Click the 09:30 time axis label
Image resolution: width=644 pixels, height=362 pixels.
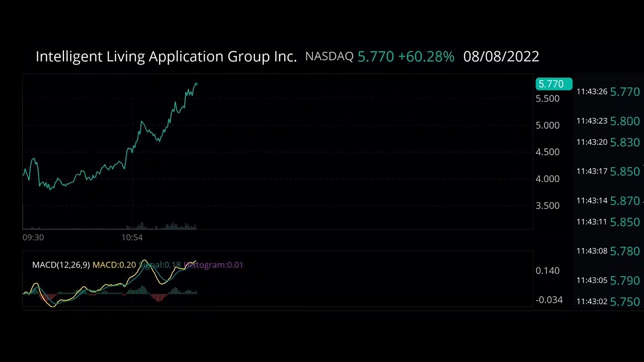click(33, 237)
